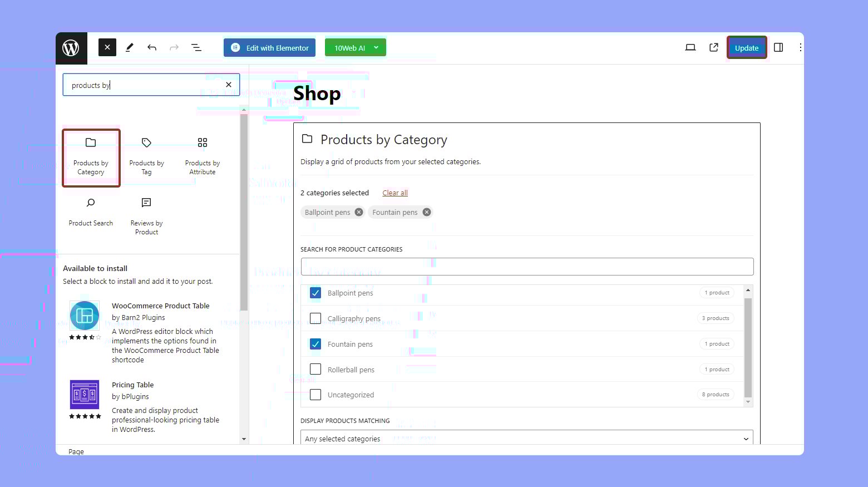
Task: Click the view page external link icon
Action: [713, 48]
